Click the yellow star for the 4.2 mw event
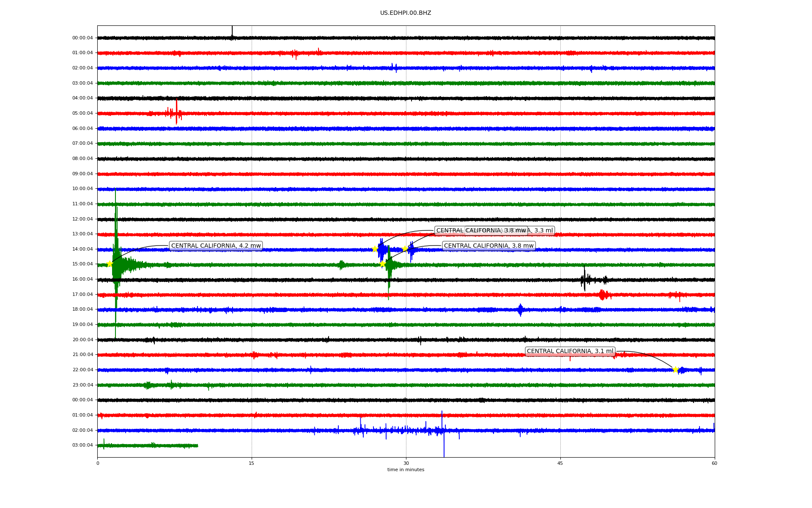This screenshot has width=812, height=508. tap(110, 264)
